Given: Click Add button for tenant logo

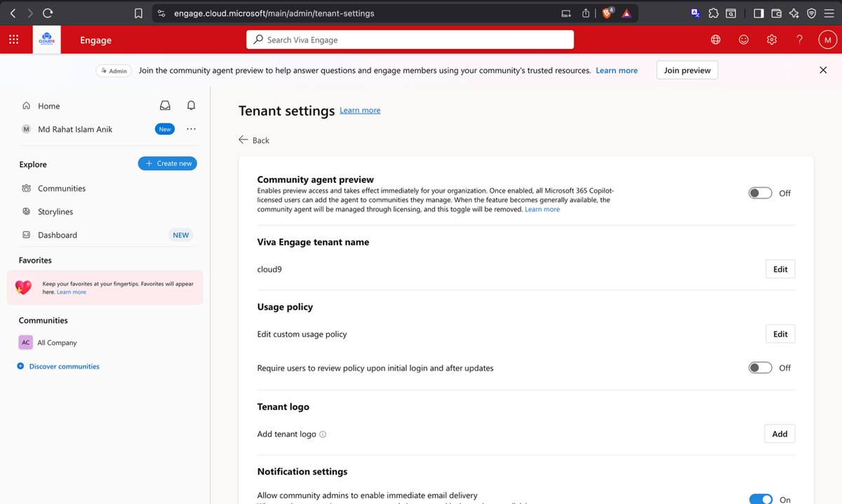Looking at the screenshot, I should tap(780, 434).
